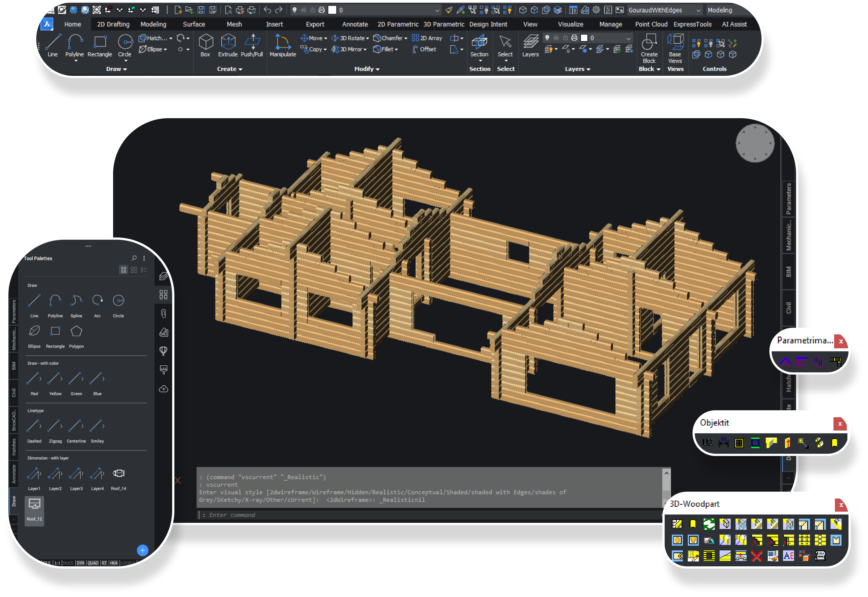Viewport: 868px width, 597px height.
Task: Click the red X icon in 3D-Woodpart toolbar
Action: click(756, 556)
